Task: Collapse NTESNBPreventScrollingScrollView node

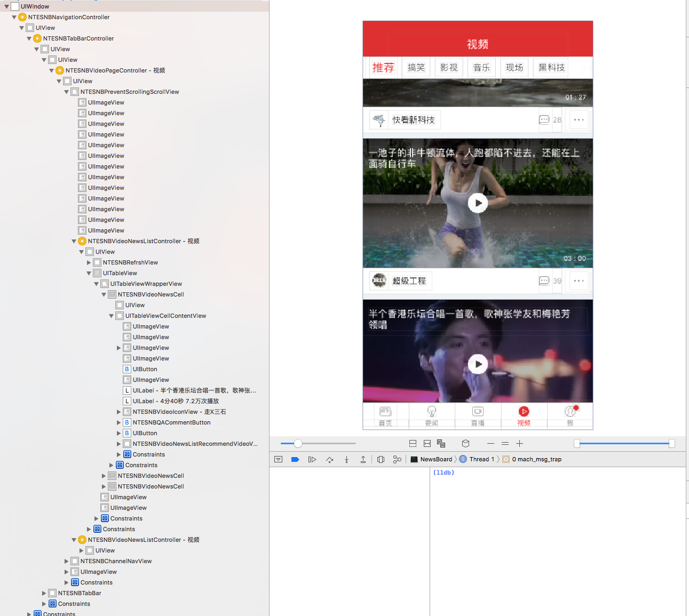Action: (x=66, y=92)
